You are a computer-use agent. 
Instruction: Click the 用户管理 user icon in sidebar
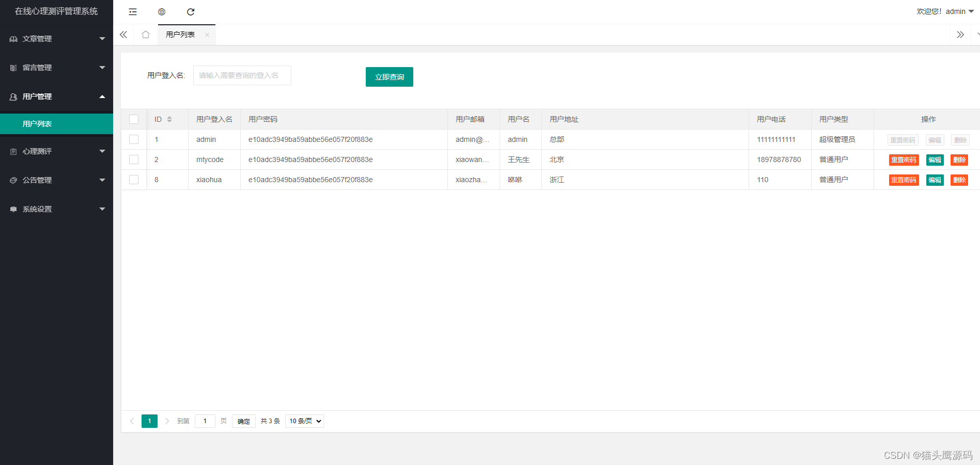click(x=13, y=97)
